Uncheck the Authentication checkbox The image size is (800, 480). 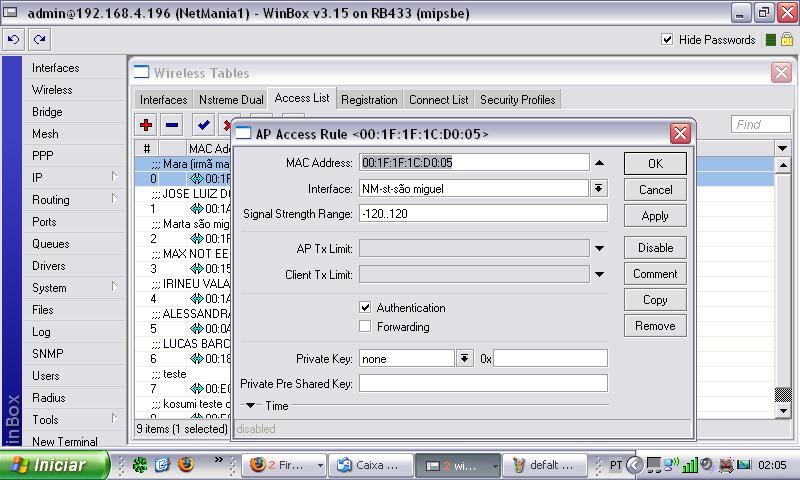[x=365, y=308]
